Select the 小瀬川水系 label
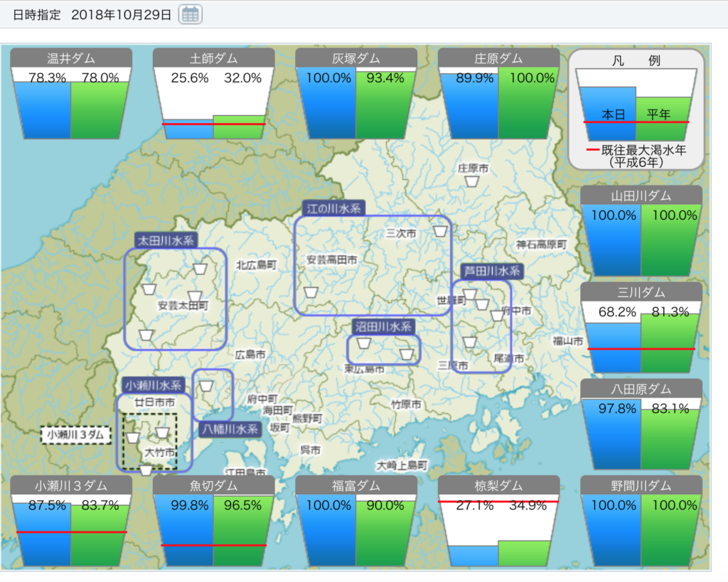Screen dimensions: 728x582 (154, 385)
